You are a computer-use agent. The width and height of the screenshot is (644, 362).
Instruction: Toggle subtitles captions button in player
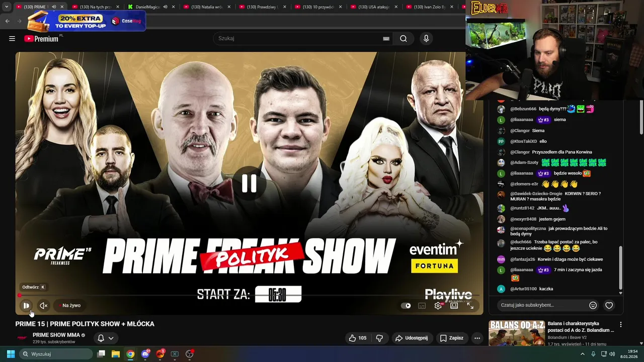(422, 305)
